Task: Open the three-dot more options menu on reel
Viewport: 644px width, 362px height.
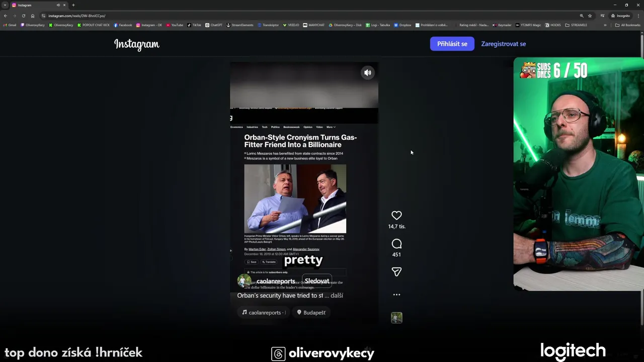Action: (x=396, y=295)
